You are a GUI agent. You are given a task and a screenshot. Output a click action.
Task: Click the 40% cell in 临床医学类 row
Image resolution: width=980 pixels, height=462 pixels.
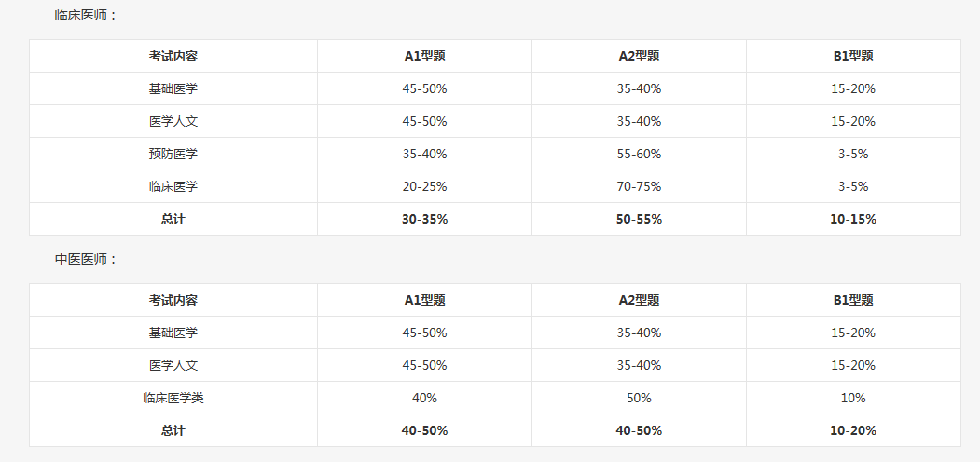coord(424,398)
